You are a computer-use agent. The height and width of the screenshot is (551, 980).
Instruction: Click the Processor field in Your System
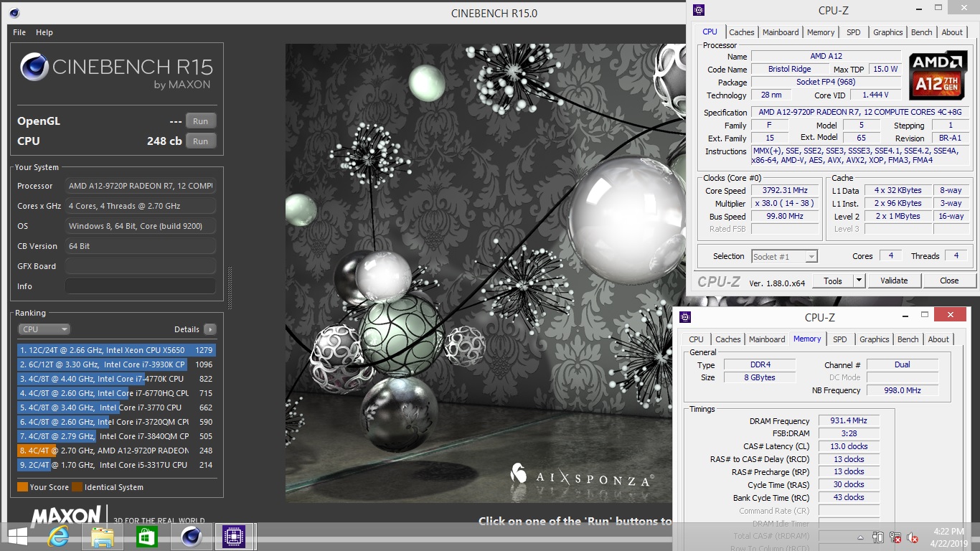(x=141, y=186)
